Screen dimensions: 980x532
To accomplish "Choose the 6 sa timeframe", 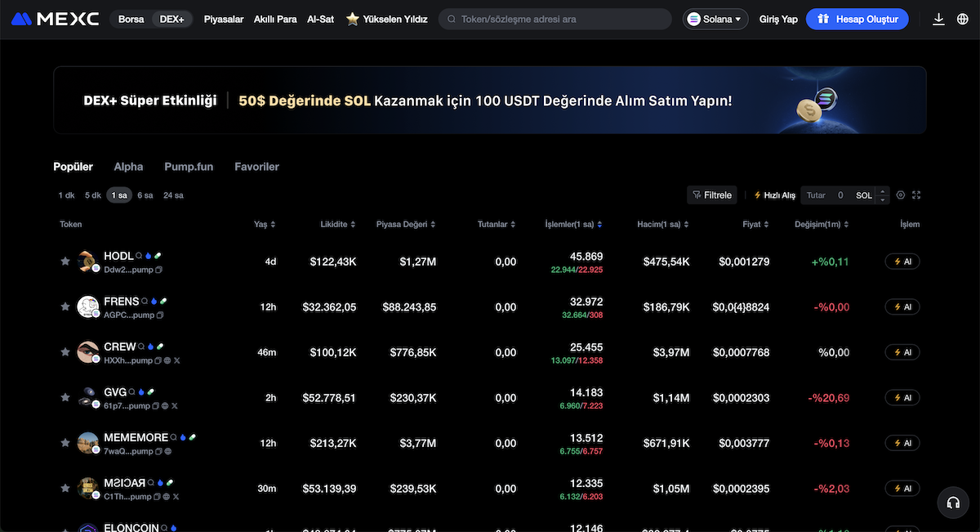I will click(145, 195).
